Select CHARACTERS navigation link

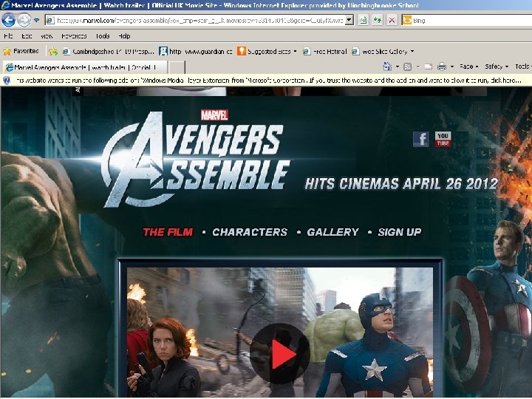point(250,232)
